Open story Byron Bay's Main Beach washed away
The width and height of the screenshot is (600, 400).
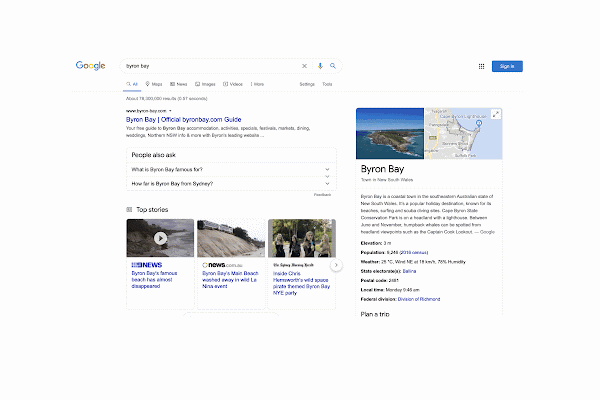[230, 280]
